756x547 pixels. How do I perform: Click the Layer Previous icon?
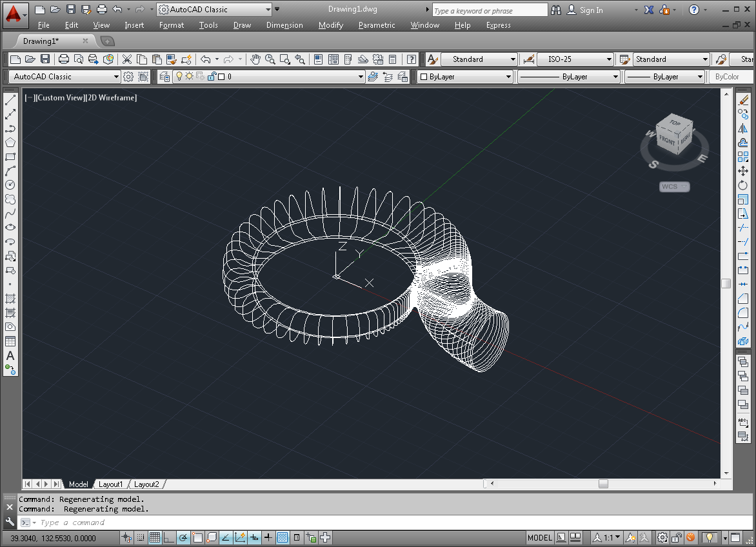click(x=387, y=77)
